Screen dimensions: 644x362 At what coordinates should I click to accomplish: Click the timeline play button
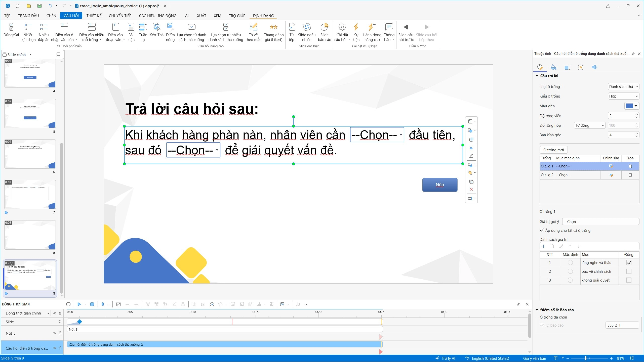point(79,304)
